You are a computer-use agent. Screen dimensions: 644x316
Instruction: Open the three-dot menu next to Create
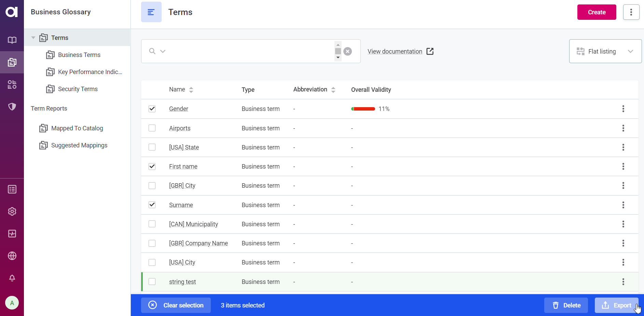(x=631, y=12)
